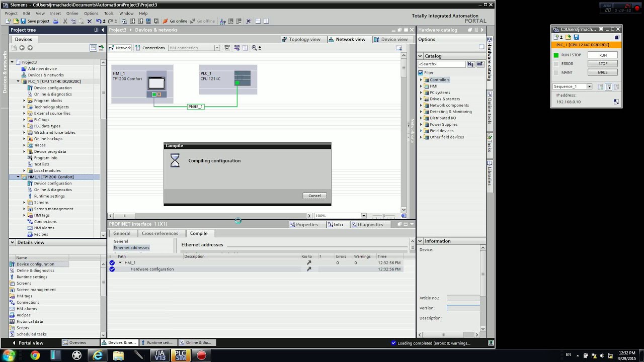Screen dimensions: 644x362
Task: Toggle the catalog Filter checkbox
Action: click(421, 72)
